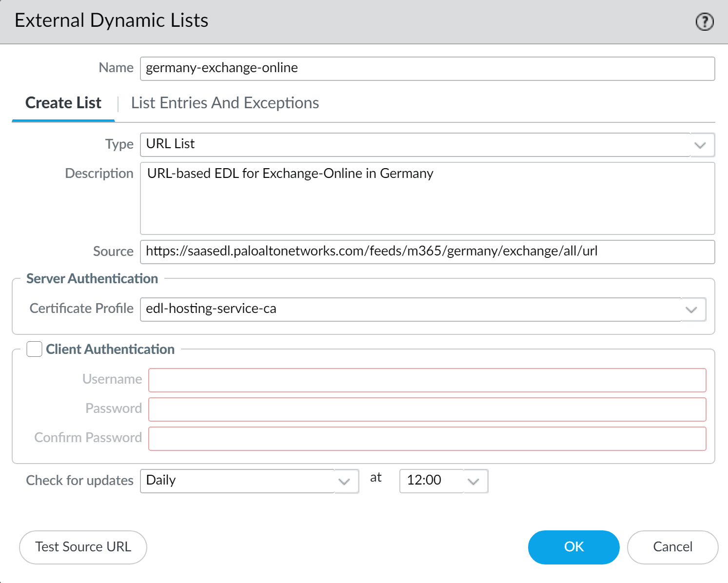Confirm settings with the OK button
This screenshot has height=583, width=728.
tap(573, 547)
